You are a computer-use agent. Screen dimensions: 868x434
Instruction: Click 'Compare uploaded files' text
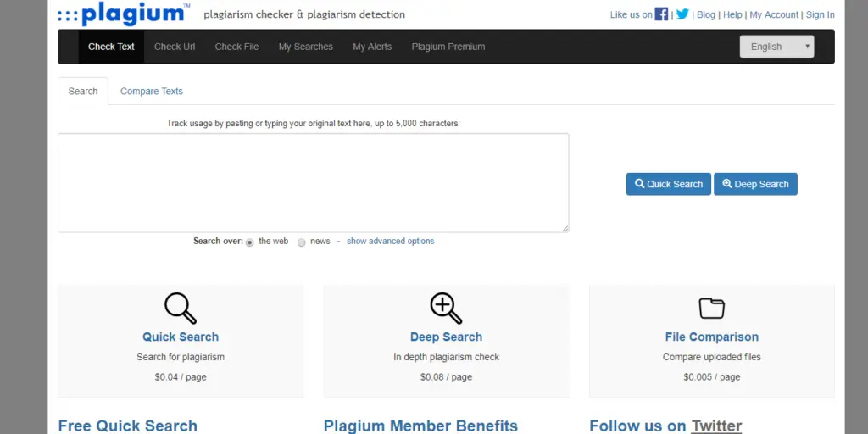pyautogui.click(x=712, y=357)
